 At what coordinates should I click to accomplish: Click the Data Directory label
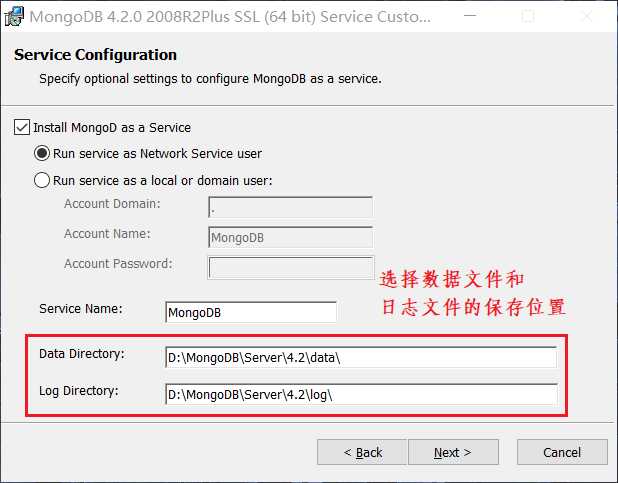click(x=82, y=354)
